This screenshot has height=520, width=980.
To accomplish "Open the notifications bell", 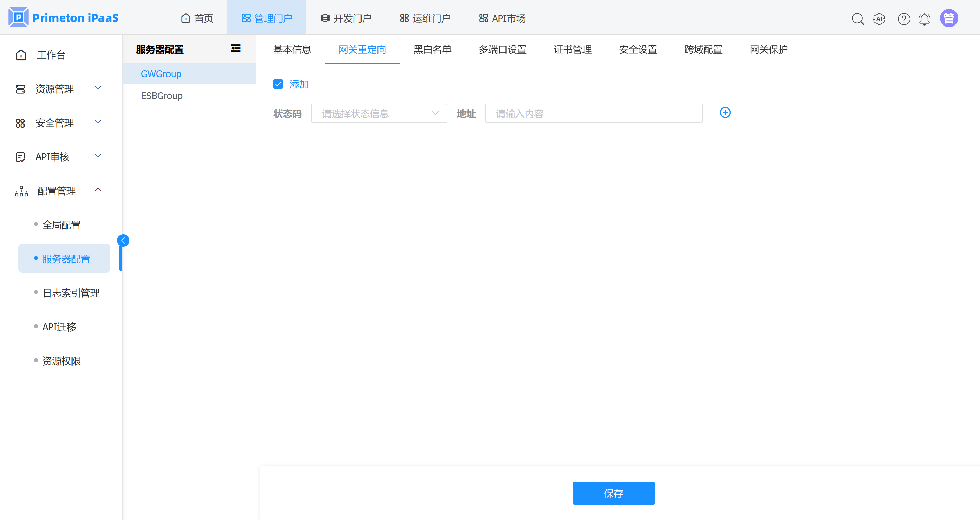I will pos(925,18).
